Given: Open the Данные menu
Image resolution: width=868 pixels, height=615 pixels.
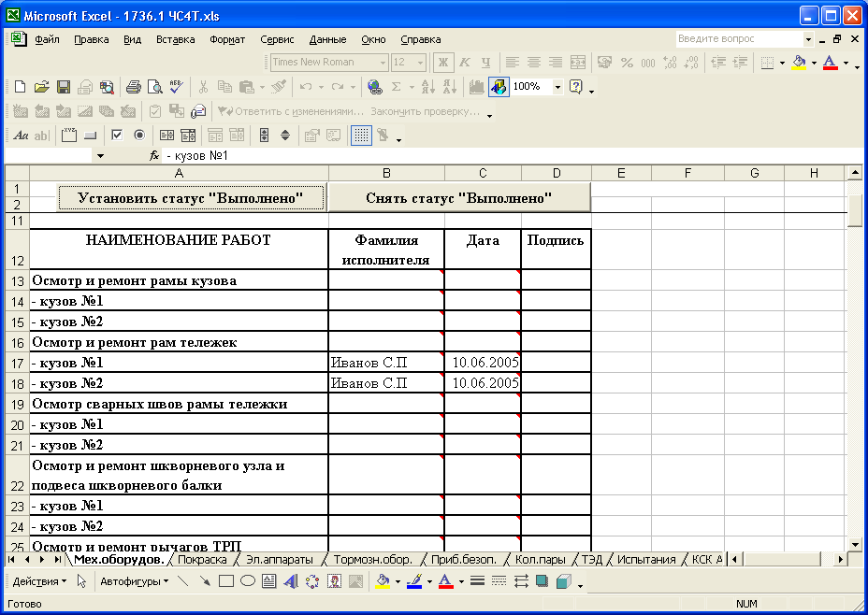Looking at the screenshot, I should [327, 39].
